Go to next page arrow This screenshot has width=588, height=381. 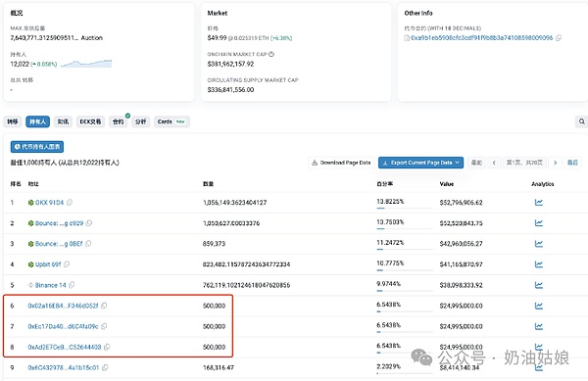(x=555, y=163)
